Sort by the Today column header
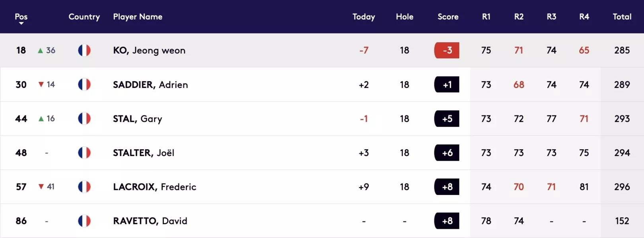The width and height of the screenshot is (644, 238). (x=364, y=17)
